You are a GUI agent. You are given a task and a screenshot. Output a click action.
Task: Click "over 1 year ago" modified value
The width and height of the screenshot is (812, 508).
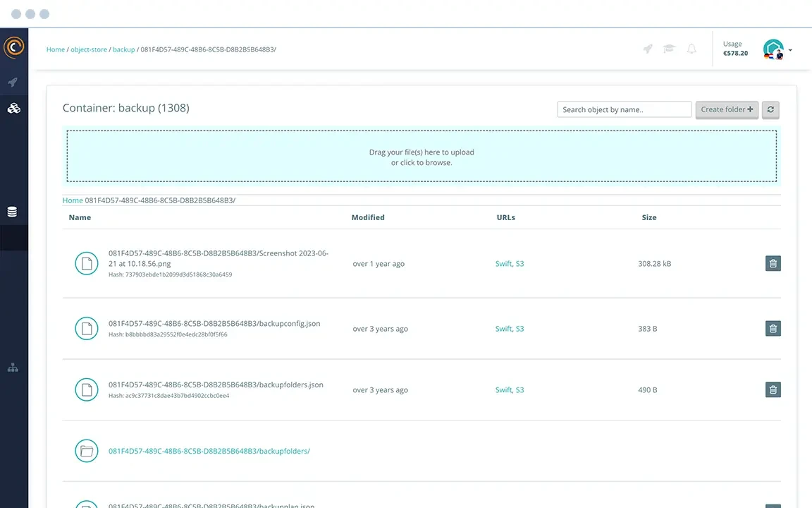coord(379,264)
